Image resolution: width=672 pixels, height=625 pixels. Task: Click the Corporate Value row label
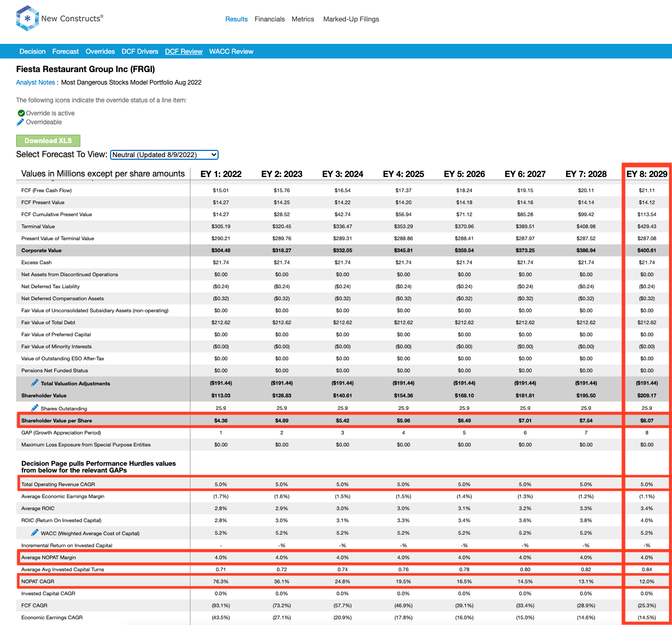(41, 250)
